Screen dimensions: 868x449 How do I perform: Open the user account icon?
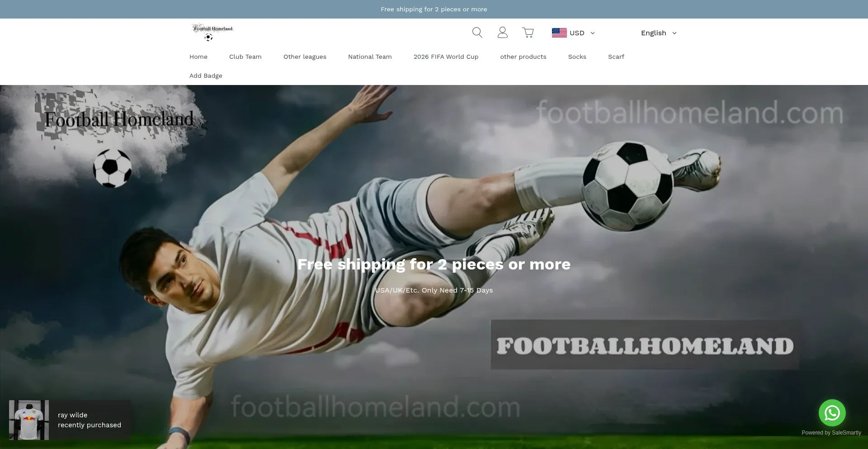coord(502,33)
